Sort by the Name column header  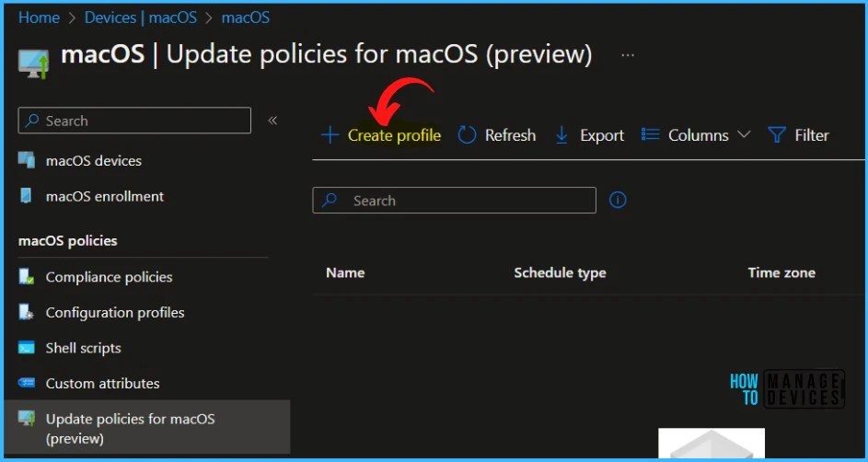pos(345,272)
